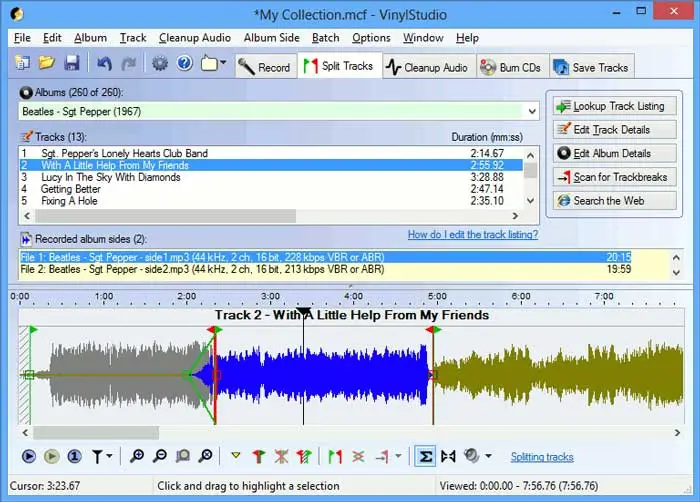
Task: Click the blue Play button in the bottom toolbar
Action: [29, 456]
